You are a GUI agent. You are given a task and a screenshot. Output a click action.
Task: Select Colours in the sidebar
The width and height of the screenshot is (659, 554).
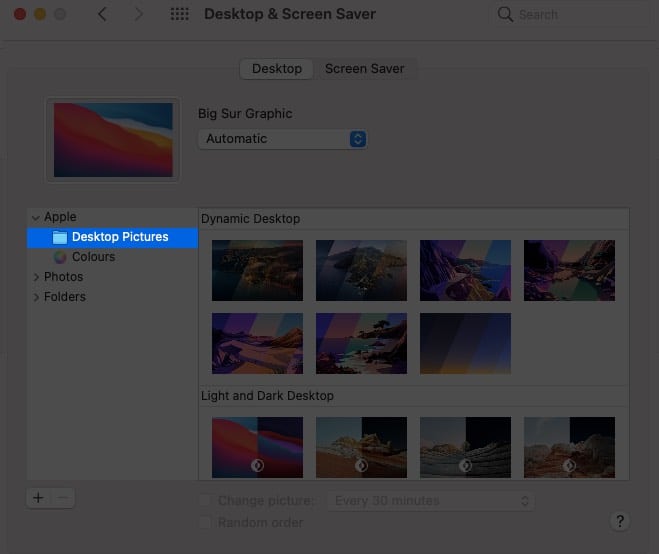(x=112, y=257)
